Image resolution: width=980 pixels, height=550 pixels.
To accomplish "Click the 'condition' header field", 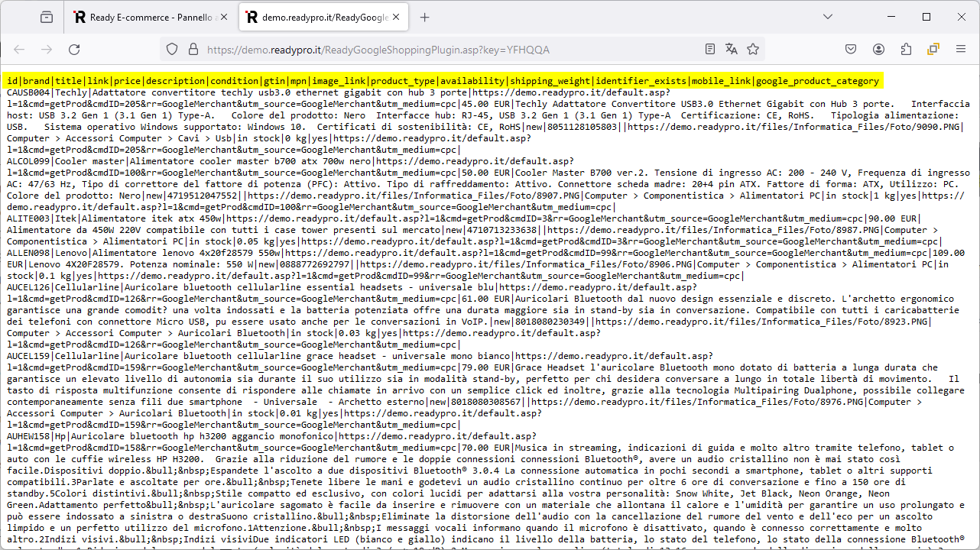I will coord(235,81).
